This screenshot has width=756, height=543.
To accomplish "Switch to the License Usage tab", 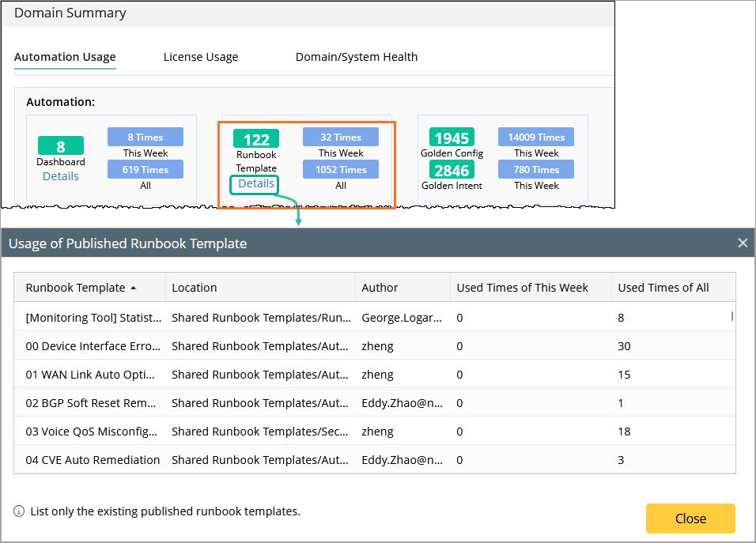I will pos(201,57).
